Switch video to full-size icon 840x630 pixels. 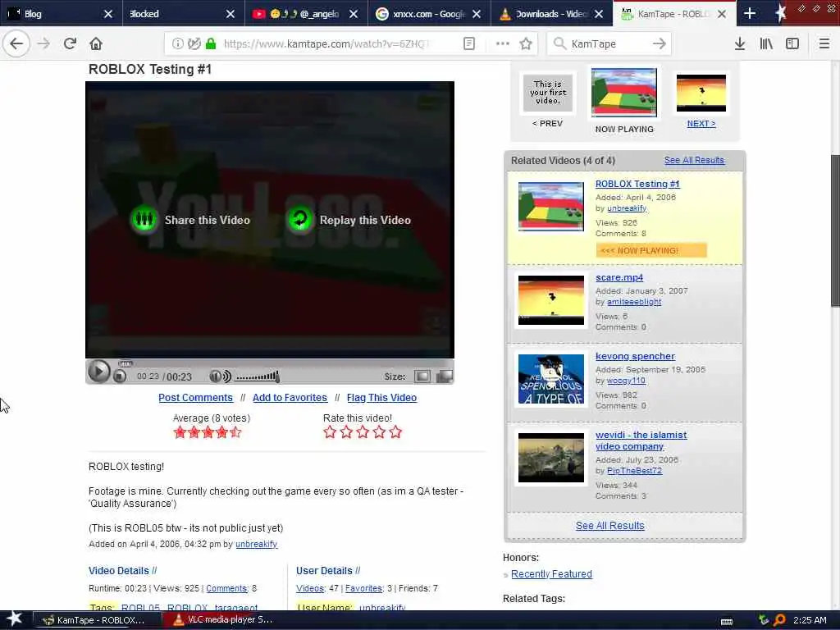click(444, 377)
